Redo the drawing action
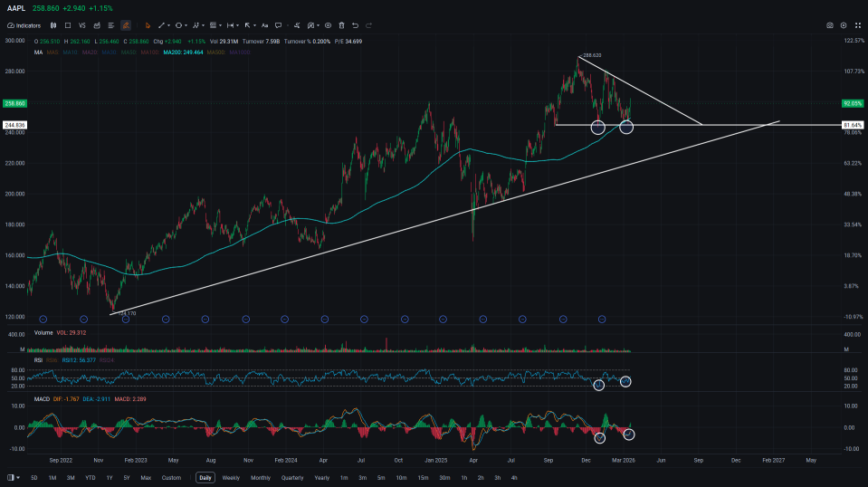This screenshot has height=487, width=868. [x=368, y=25]
